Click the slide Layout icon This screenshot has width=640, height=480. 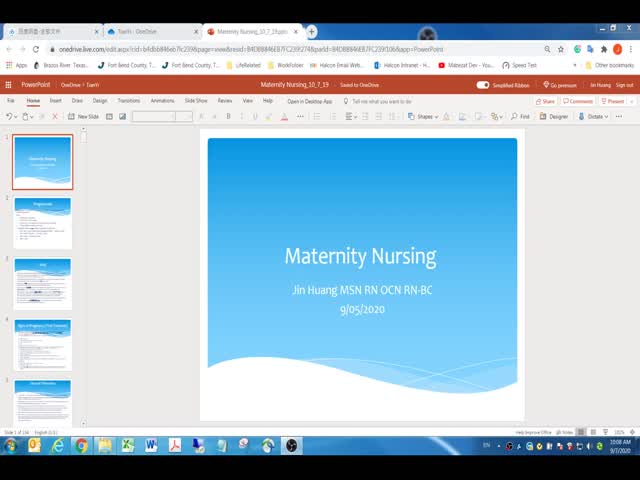point(109,117)
